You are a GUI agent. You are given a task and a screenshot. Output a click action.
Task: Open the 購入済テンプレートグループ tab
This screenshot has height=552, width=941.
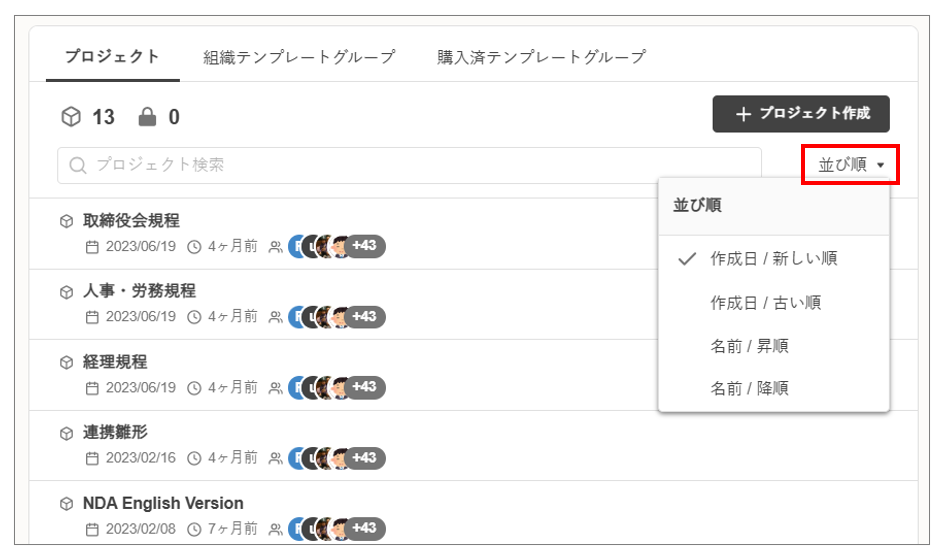click(x=541, y=57)
